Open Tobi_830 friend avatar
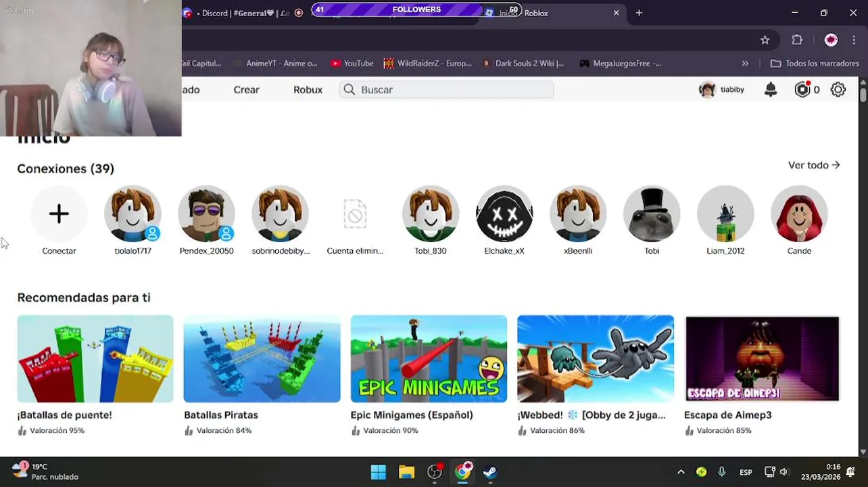The image size is (868, 487). (x=431, y=214)
